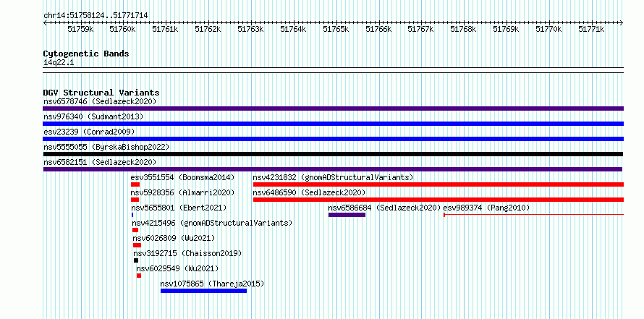
Task: Click nsv3192715 (Chaisson2019) label
Action: (x=187, y=253)
